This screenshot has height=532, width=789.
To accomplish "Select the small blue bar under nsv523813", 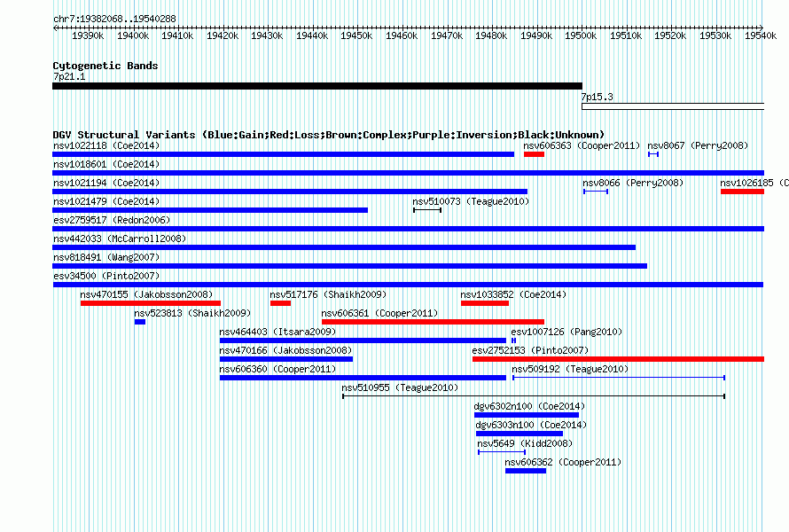I will 140,322.
